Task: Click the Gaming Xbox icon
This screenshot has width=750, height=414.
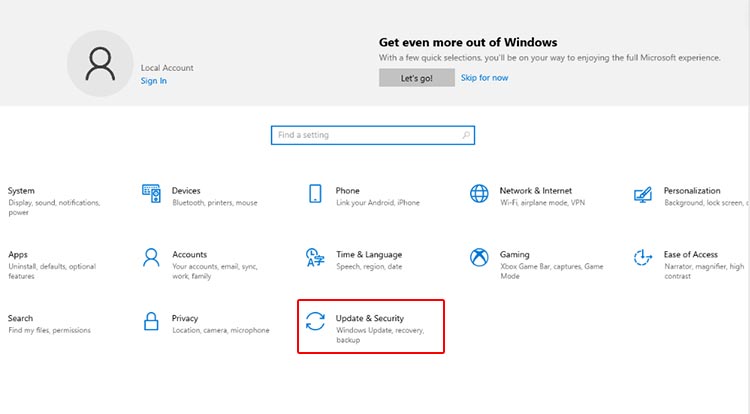Action: click(479, 258)
